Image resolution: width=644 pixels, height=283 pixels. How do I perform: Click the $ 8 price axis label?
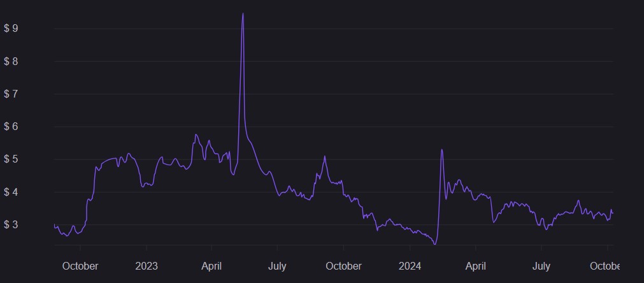10,61
